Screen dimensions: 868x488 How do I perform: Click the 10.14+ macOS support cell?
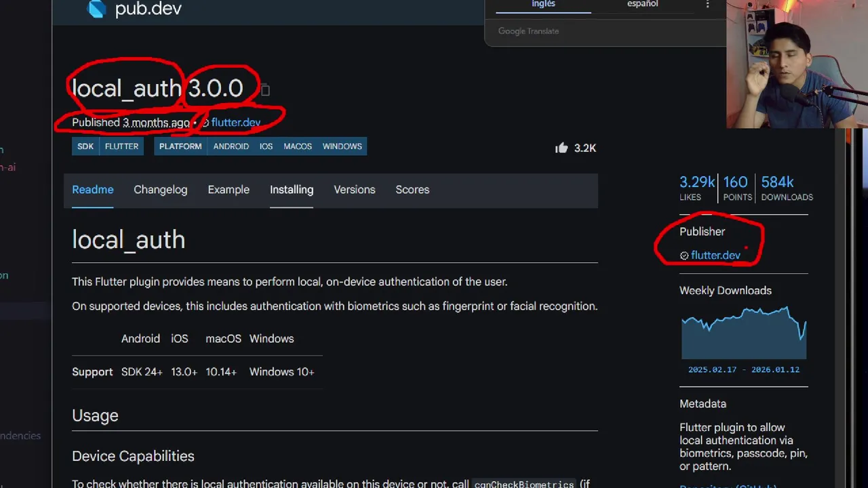coord(221,372)
